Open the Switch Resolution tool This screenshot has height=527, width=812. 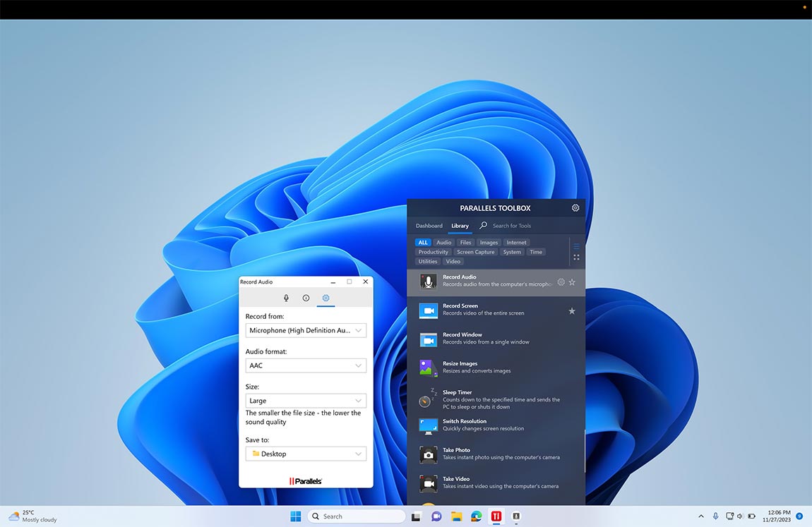pyautogui.click(x=427, y=425)
